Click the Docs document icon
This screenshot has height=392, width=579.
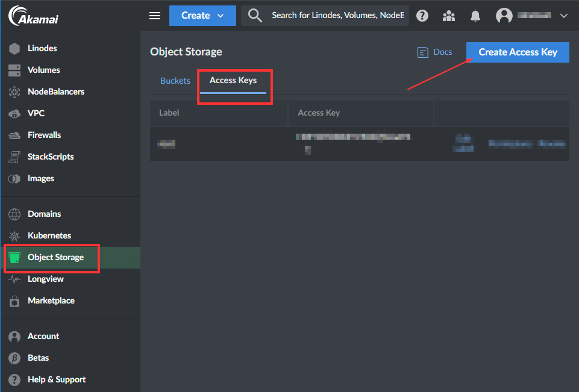422,52
